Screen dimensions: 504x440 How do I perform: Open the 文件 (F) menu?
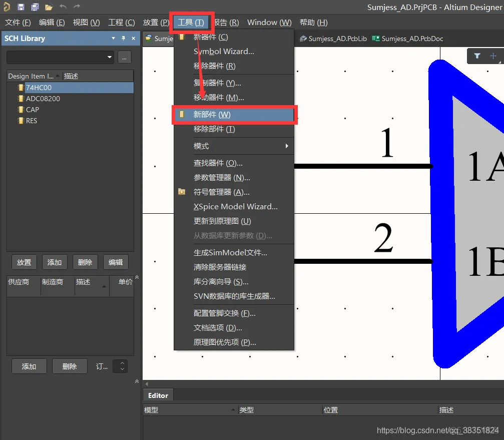18,23
